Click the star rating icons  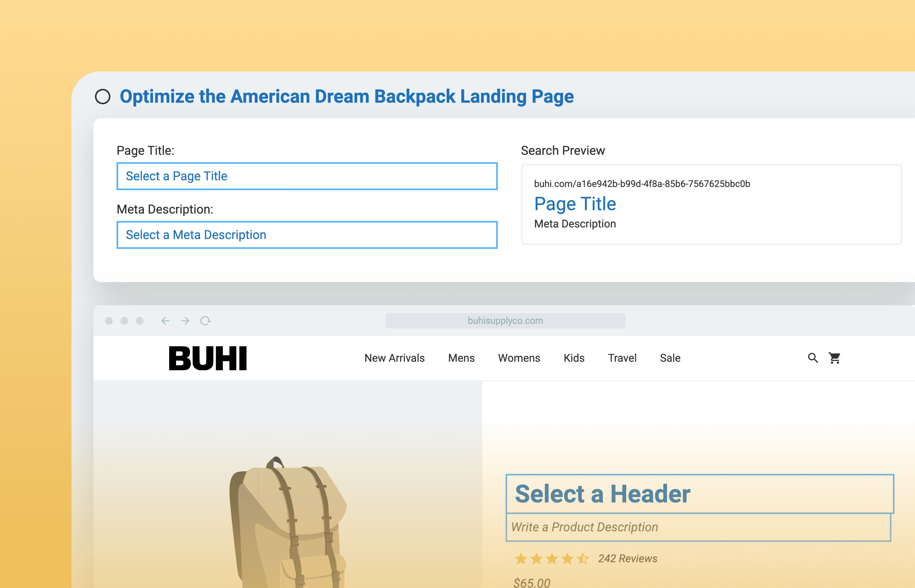551,559
